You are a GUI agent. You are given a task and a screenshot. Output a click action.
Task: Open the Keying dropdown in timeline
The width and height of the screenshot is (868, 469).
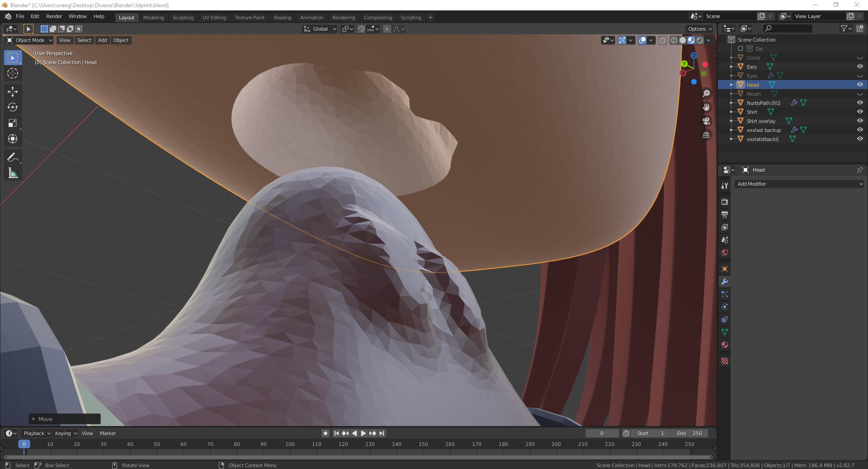tap(66, 433)
